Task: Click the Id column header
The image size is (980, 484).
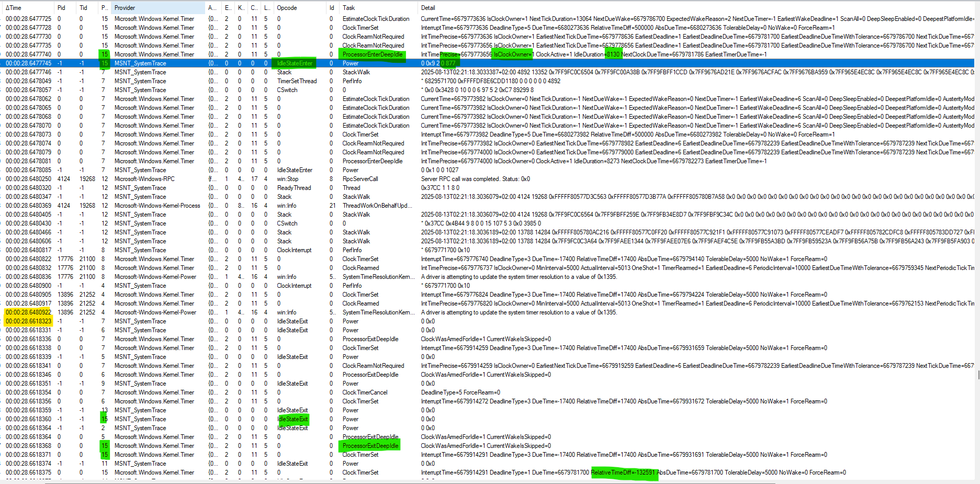Action: [332, 8]
